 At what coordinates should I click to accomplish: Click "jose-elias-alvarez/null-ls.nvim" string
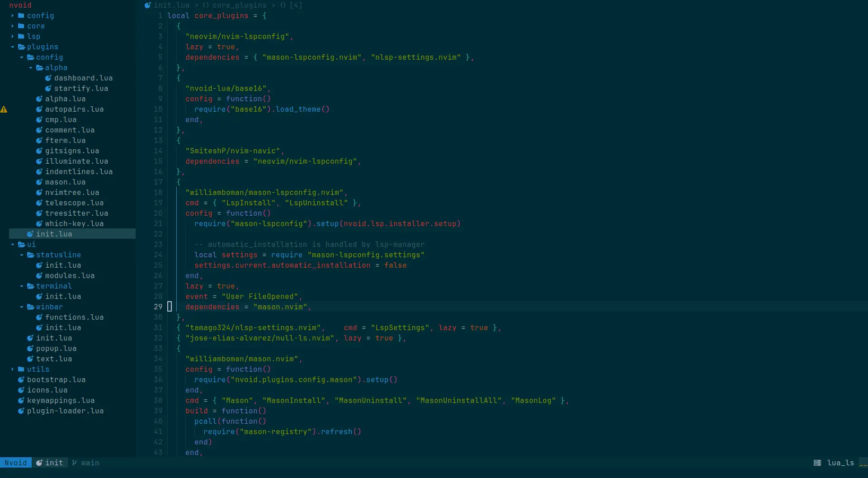pos(260,338)
